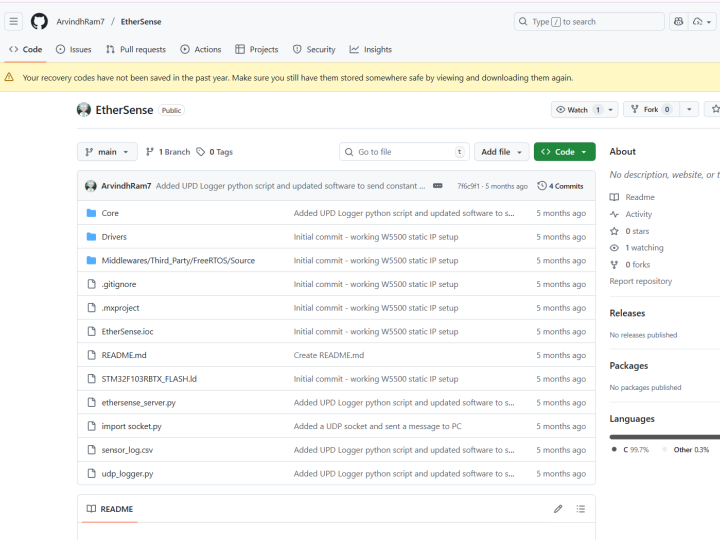
Task: Open the Insights tab
Action: tap(370, 49)
